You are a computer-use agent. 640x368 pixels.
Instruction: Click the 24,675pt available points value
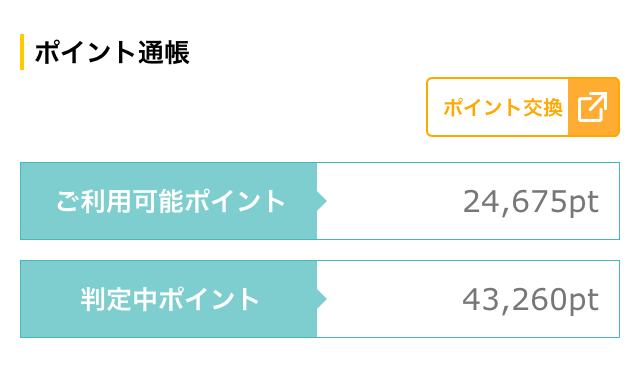click(x=531, y=202)
